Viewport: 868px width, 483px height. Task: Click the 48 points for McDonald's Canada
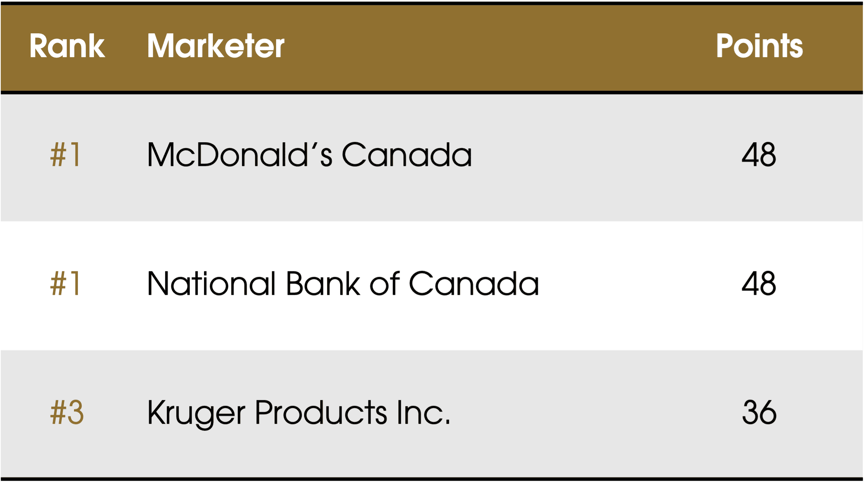pos(759,155)
